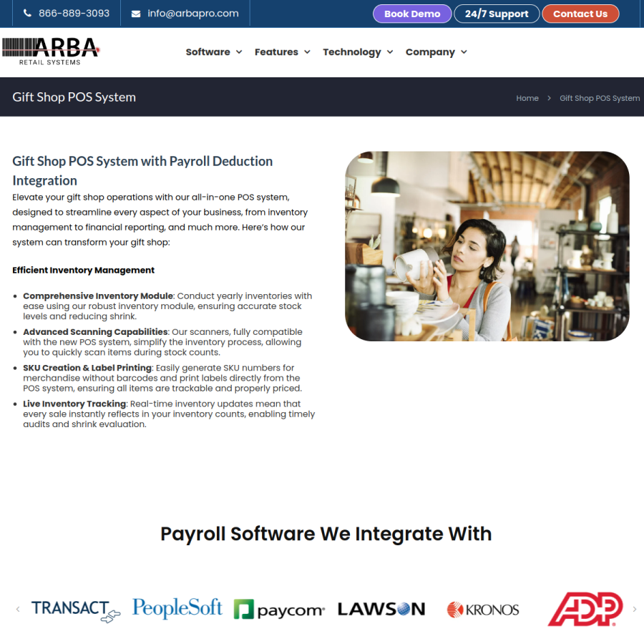The width and height of the screenshot is (644, 644).
Task: Click the Contact Us button
Action: tap(580, 14)
